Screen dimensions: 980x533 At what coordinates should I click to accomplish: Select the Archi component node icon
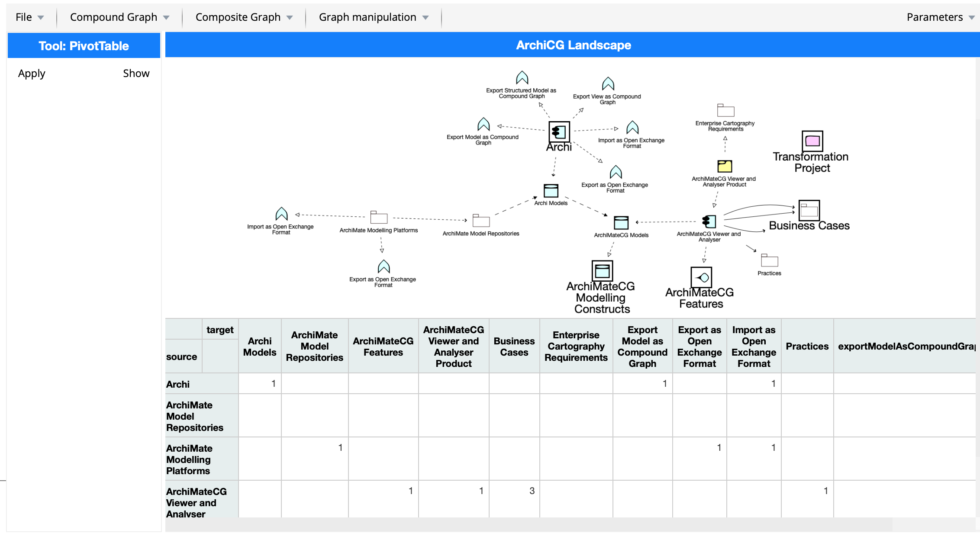coord(559,132)
